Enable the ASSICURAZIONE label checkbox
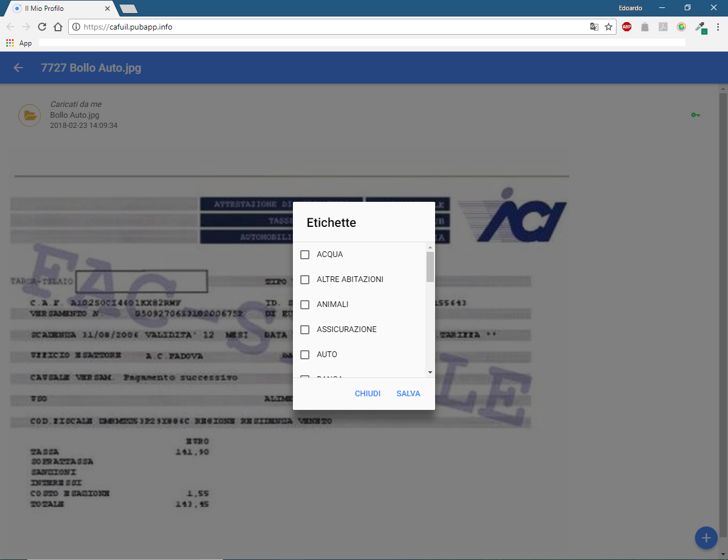Image resolution: width=728 pixels, height=560 pixels. 305,330
